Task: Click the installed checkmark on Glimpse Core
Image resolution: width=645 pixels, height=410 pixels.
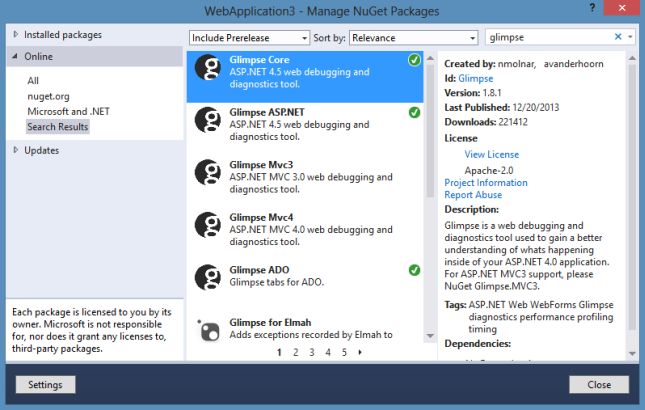Action: point(414,60)
